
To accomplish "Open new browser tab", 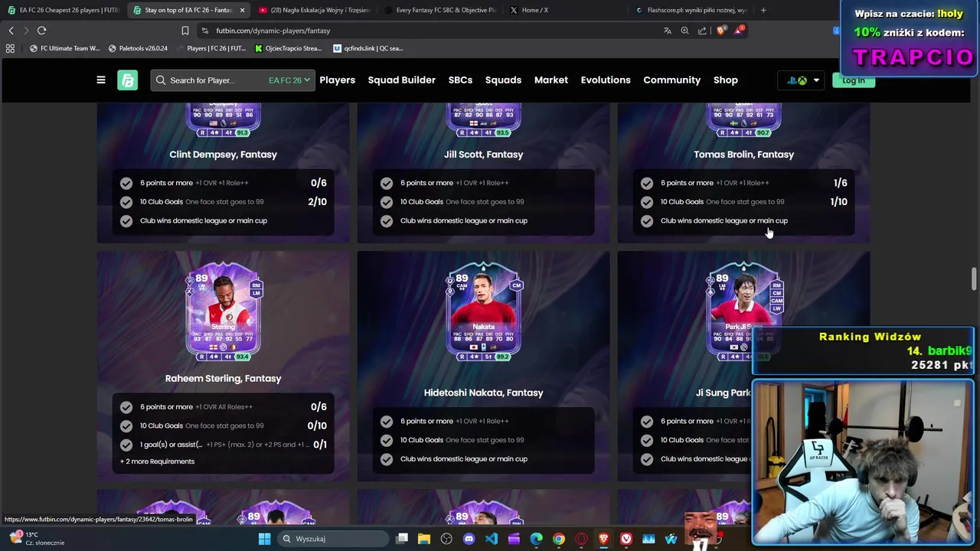I will [x=763, y=10].
